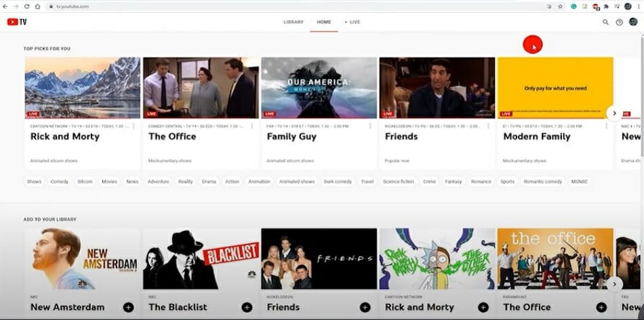Choose the MSNBC chip

(x=579, y=182)
